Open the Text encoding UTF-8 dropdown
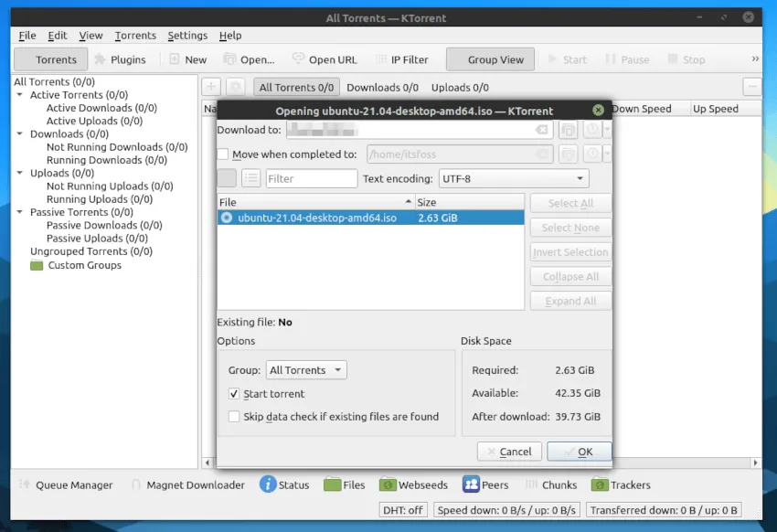Screen dimensions: 777x532 click(514, 179)
